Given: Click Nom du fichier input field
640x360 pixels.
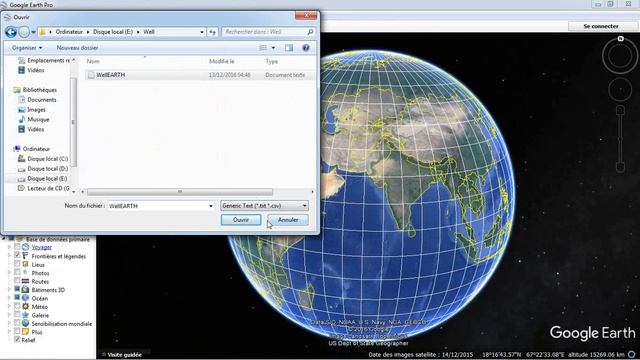Looking at the screenshot, I should (x=158, y=206).
